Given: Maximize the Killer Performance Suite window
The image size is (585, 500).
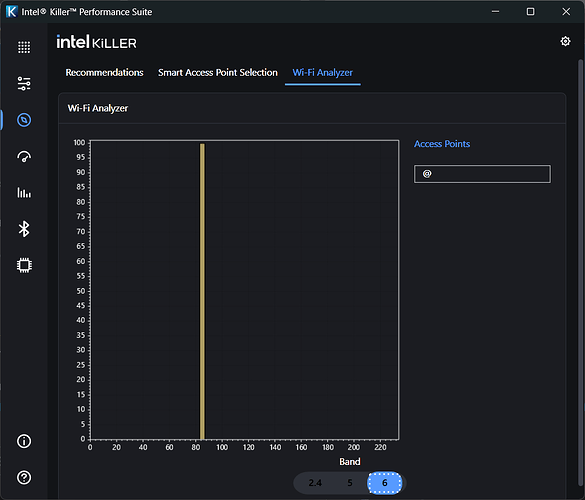Looking at the screenshot, I should (x=530, y=12).
